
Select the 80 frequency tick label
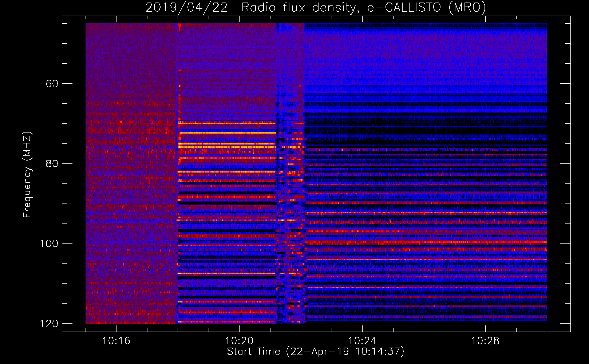(52, 163)
